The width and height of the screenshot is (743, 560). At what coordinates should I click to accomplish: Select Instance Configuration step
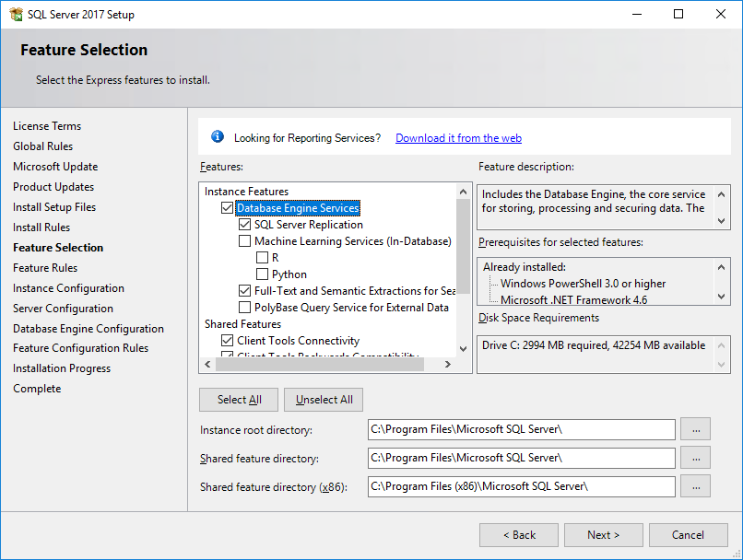(68, 288)
